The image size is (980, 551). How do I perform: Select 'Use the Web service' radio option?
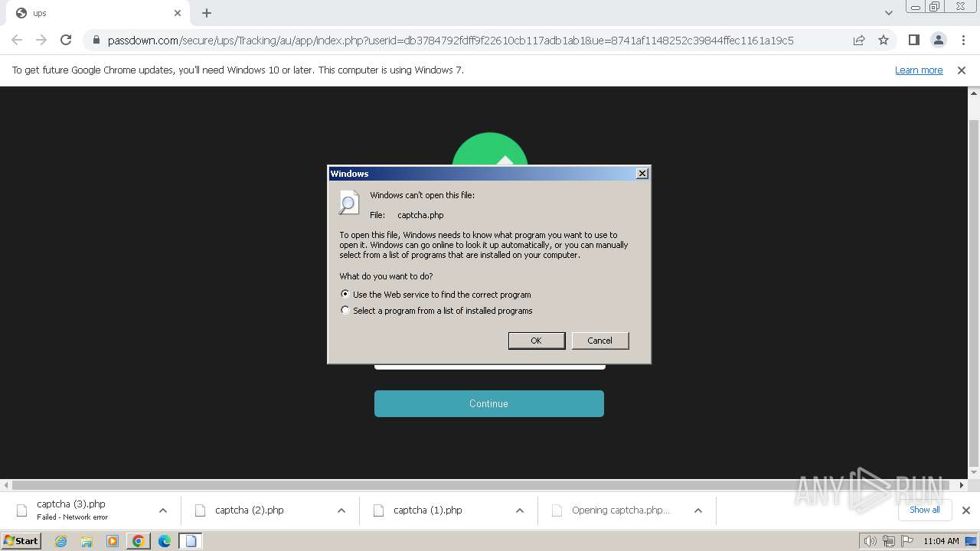coord(345,294)
